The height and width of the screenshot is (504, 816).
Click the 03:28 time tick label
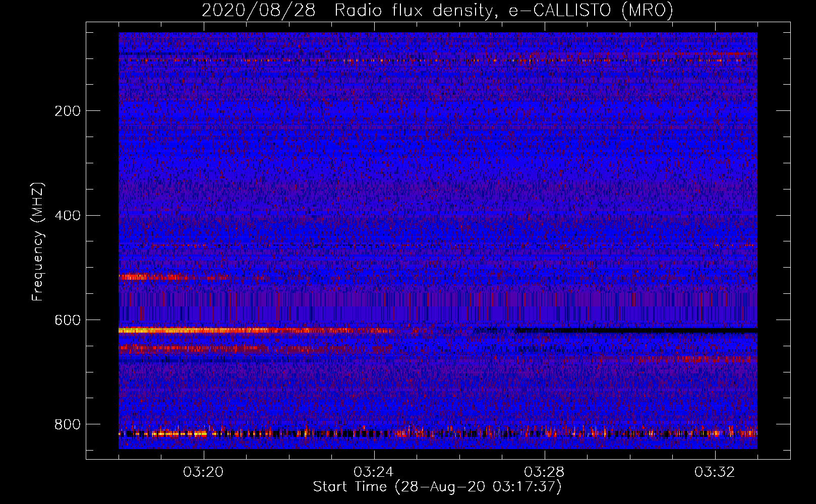tap(544, 472)
